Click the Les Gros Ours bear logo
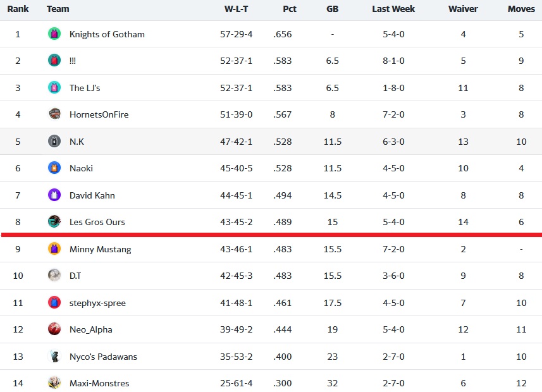542x392 pixels. (x=54, y=221)
